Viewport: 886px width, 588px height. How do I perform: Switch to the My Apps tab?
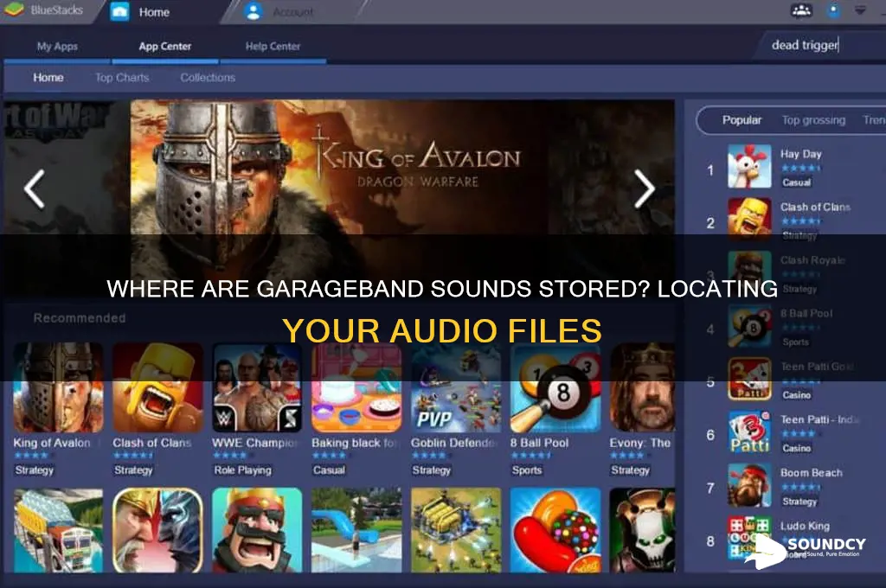pyautogui.click(x=57, y=47)
